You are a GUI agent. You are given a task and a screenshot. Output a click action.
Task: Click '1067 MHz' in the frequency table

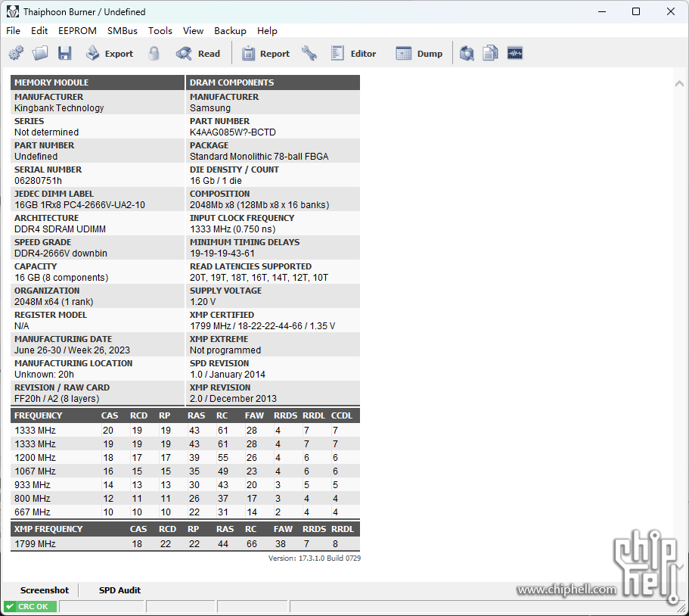(35, 471)
